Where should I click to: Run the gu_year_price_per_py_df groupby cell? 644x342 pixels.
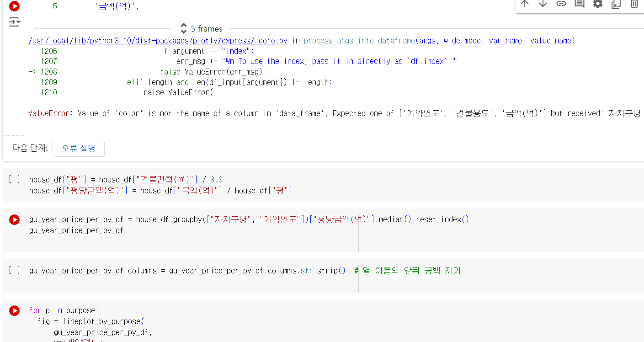pyautogui.click(x=15, y=220)
